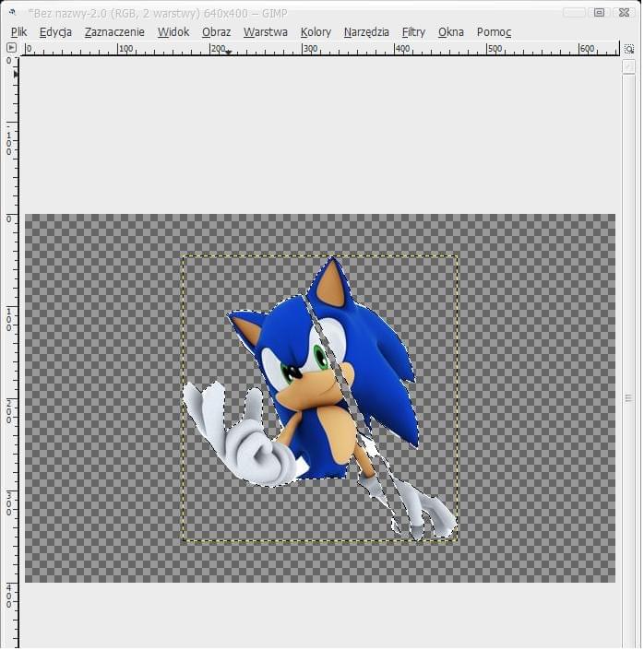
Task: Open the Kolory menu
Action: (x=316, y=31)
